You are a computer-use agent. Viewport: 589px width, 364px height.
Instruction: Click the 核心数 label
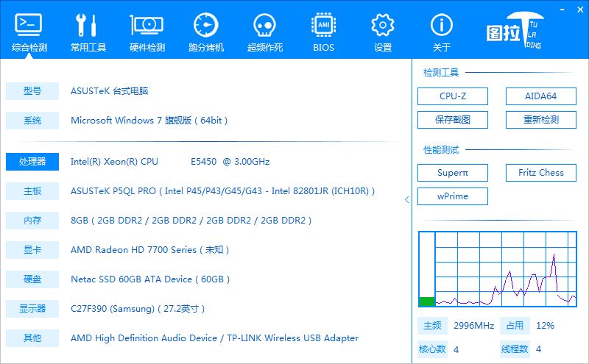coord(432,349)
